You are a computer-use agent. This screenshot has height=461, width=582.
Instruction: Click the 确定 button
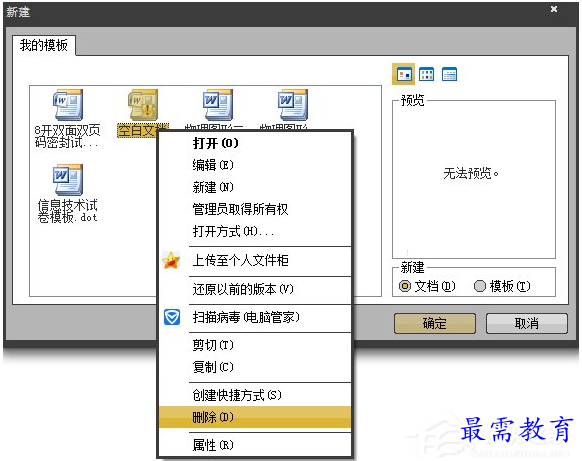click(x=435, y=323)
